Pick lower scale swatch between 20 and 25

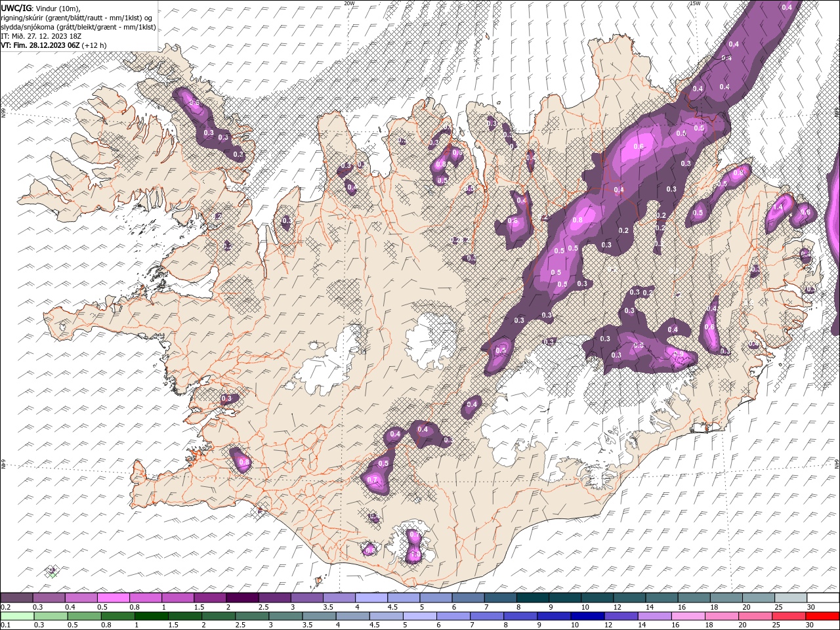pyautogui.click(x=755, y=616)
